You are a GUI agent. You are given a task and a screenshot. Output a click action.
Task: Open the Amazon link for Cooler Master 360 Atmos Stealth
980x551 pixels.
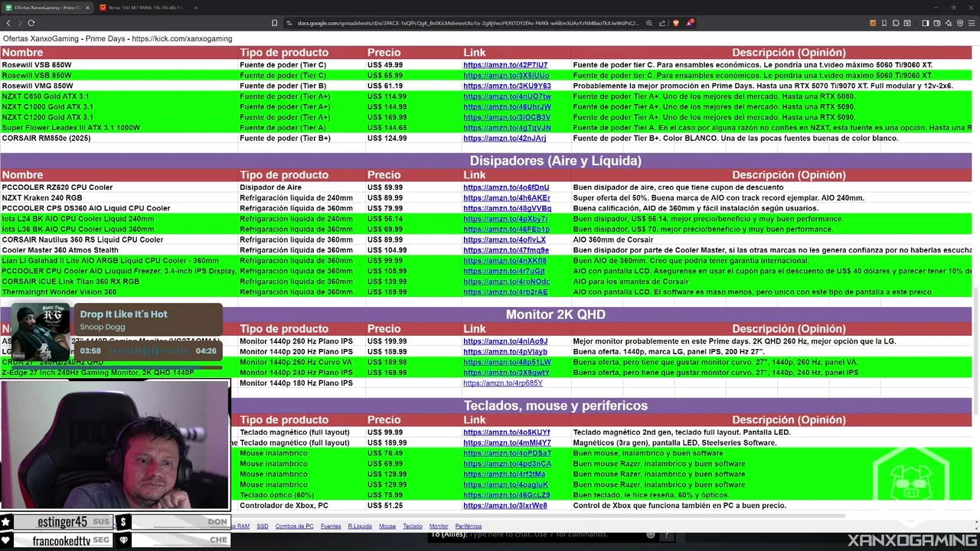pos(506,250)
